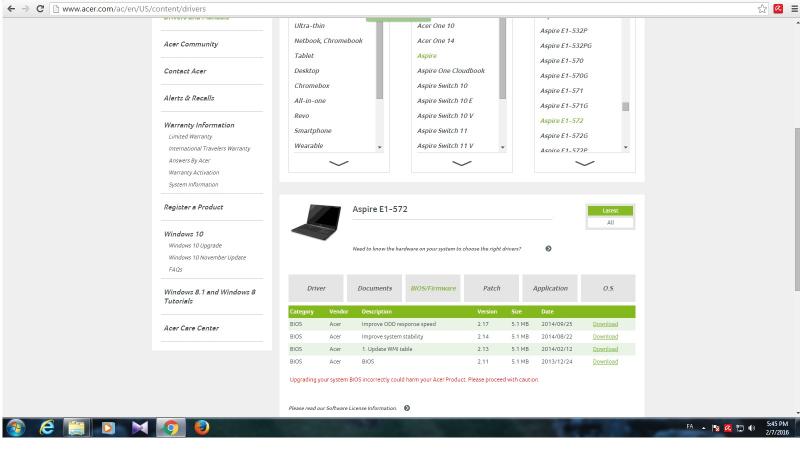Viewport: 800px width, 450px height.
Task: Click the address bar showing www.acer.com
Action: point(403,9)
